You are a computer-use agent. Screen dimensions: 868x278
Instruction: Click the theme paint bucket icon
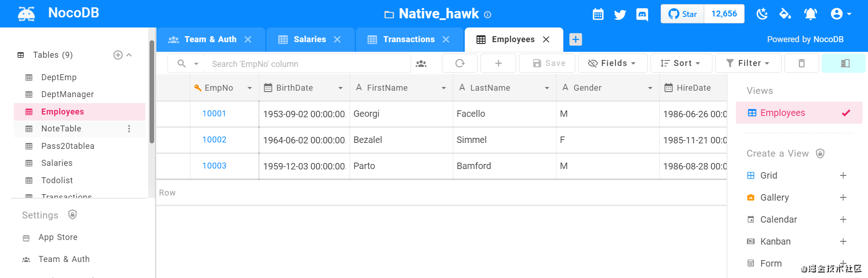pos(785,14)
